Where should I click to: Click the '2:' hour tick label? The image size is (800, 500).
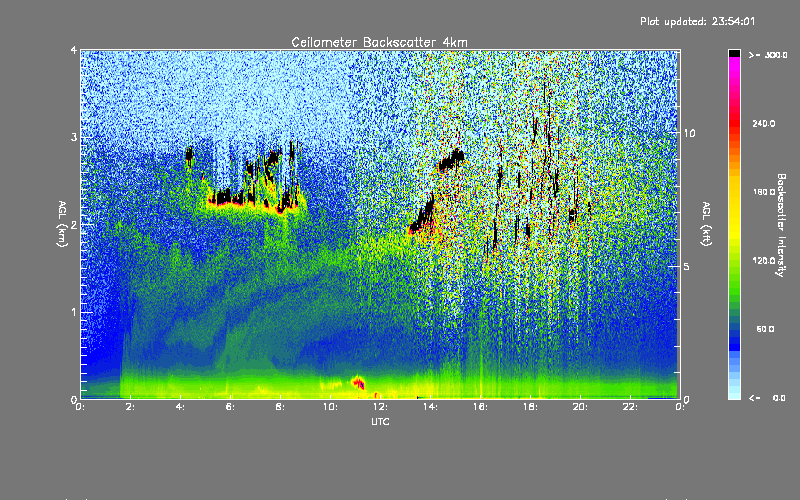coord(130,407)
